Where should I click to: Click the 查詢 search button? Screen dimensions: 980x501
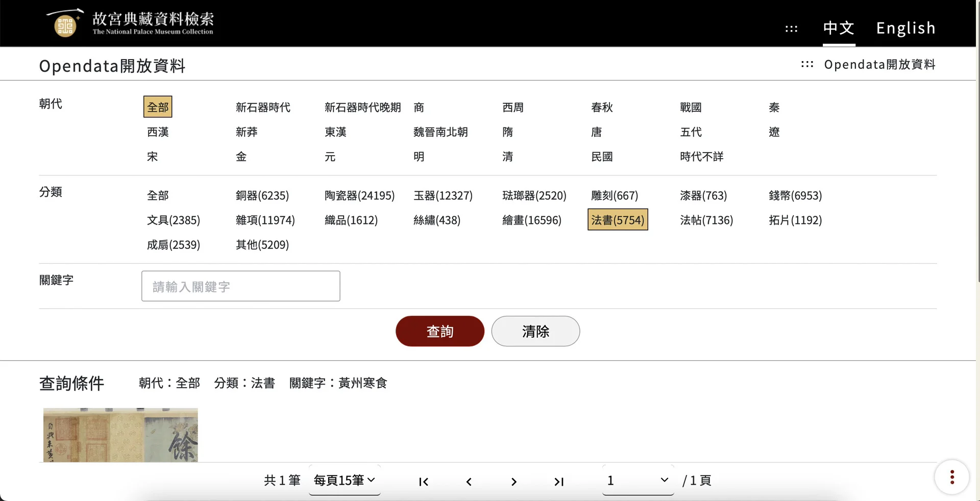click(440, 331)
